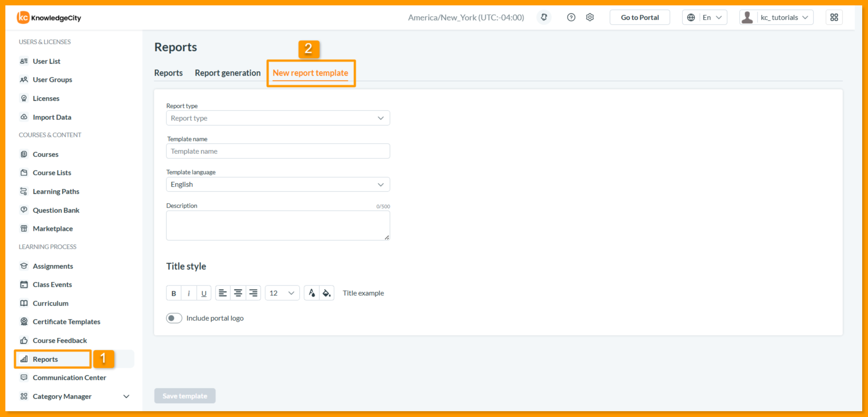Select the New report template tab
The image size is (868, 417).
pos(310,73)
